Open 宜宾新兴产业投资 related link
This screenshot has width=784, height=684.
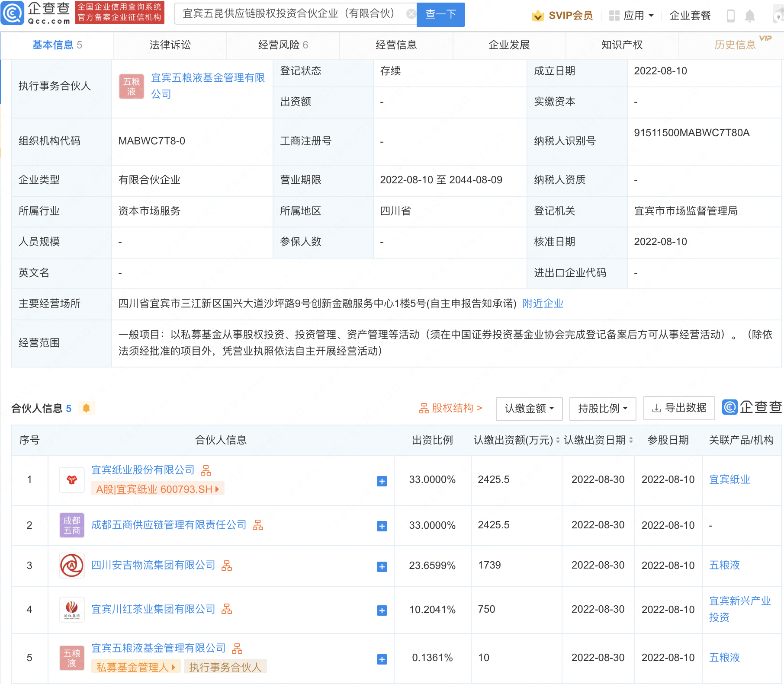click(740, 609)
